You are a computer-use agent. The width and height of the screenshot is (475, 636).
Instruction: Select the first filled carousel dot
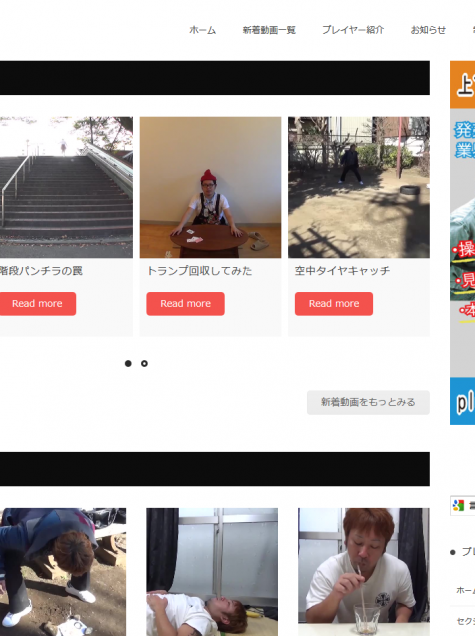tap(128, 363)
